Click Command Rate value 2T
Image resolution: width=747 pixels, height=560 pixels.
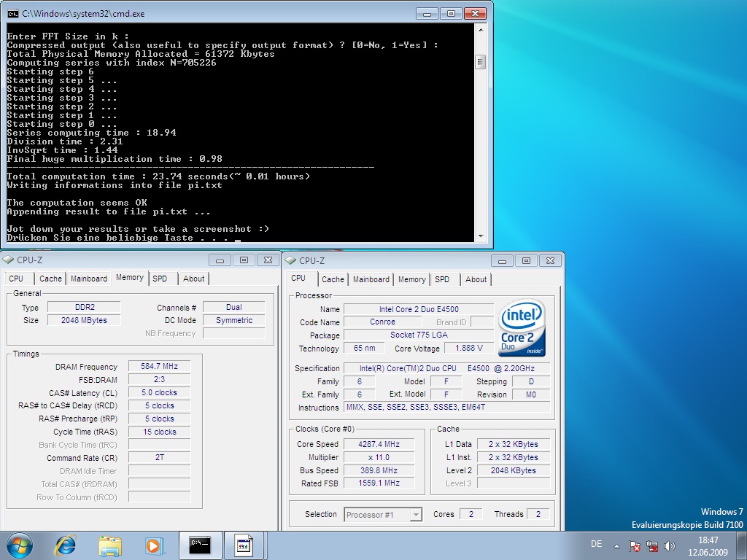159,458
